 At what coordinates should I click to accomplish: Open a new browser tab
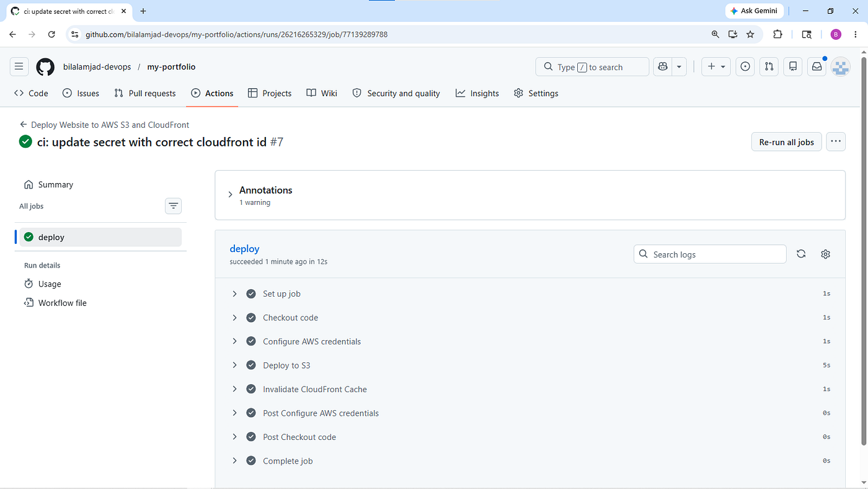[143, 11]
